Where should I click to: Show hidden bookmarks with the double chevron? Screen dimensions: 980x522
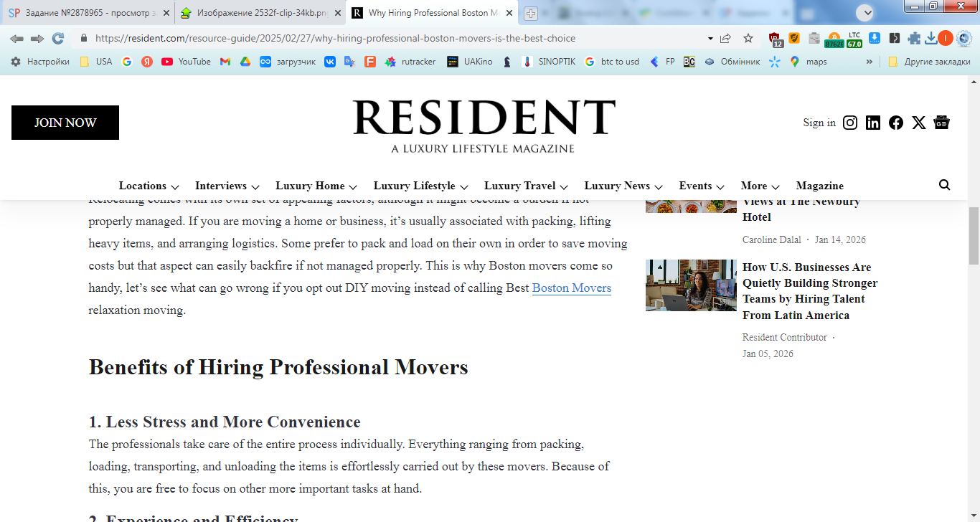(x=870, y=62)
